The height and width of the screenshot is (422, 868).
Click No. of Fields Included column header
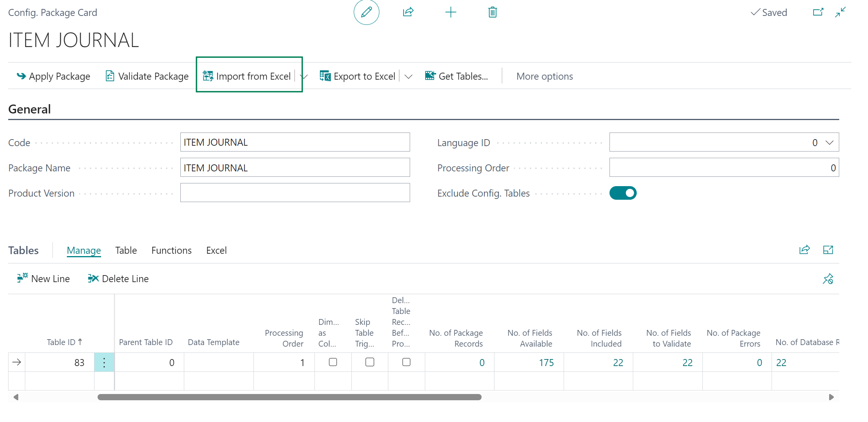[599, 338]
